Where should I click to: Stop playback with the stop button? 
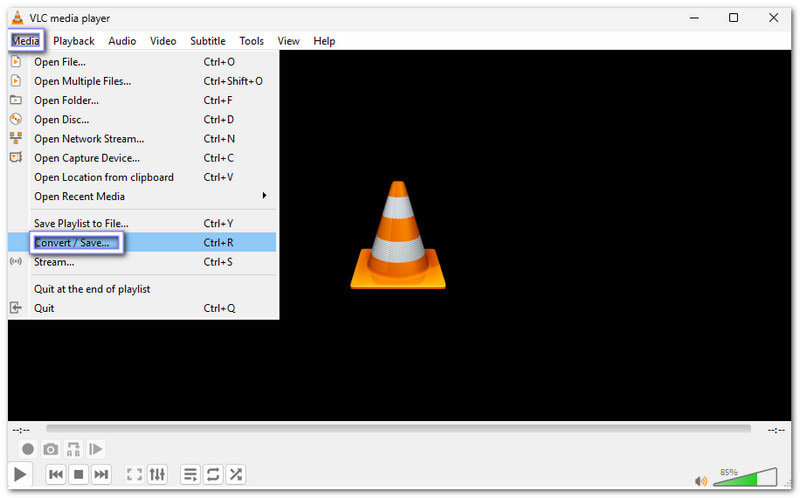pos(79,474)
